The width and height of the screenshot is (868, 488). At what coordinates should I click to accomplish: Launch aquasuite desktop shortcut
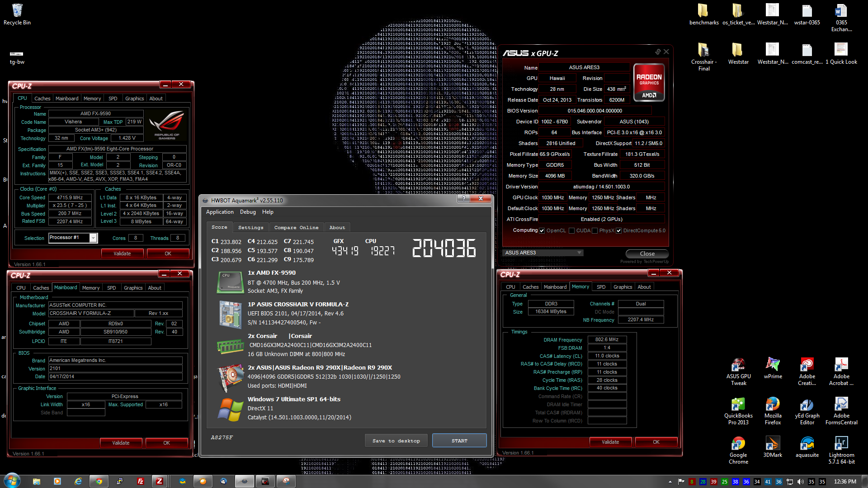(x=807, y=447)
